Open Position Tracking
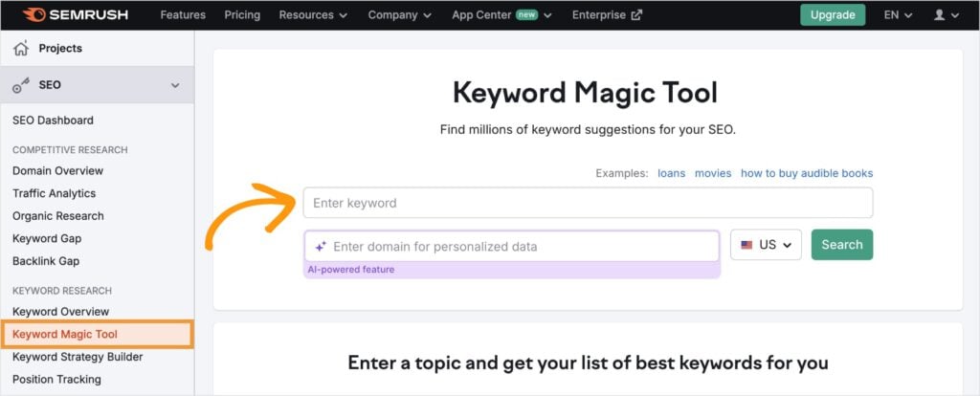980x396 pixels. point(56,379)
